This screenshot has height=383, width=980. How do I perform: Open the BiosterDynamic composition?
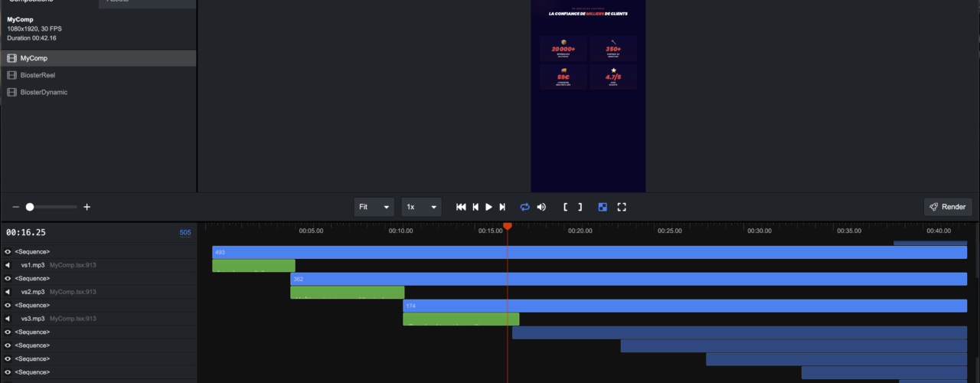pyautogui.click(x=44, y=92)
